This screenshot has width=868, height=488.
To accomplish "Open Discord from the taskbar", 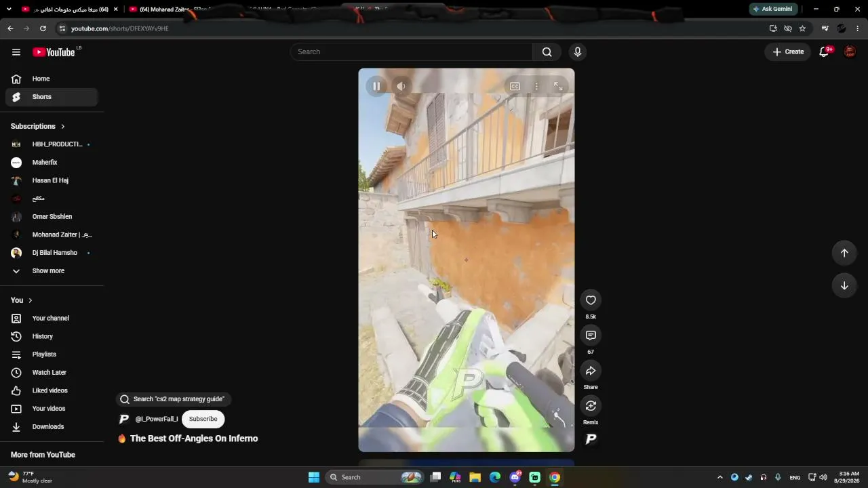I will click(x=515, y=477).
